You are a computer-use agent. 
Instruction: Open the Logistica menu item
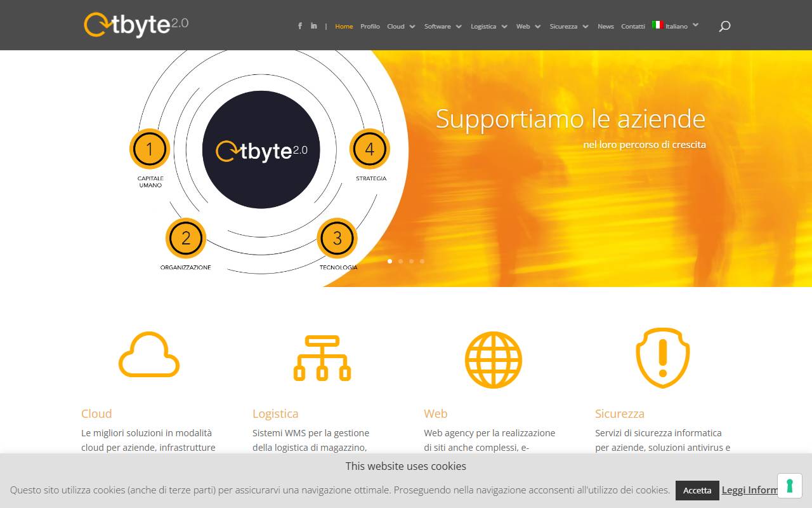click(x=483, y=27)
